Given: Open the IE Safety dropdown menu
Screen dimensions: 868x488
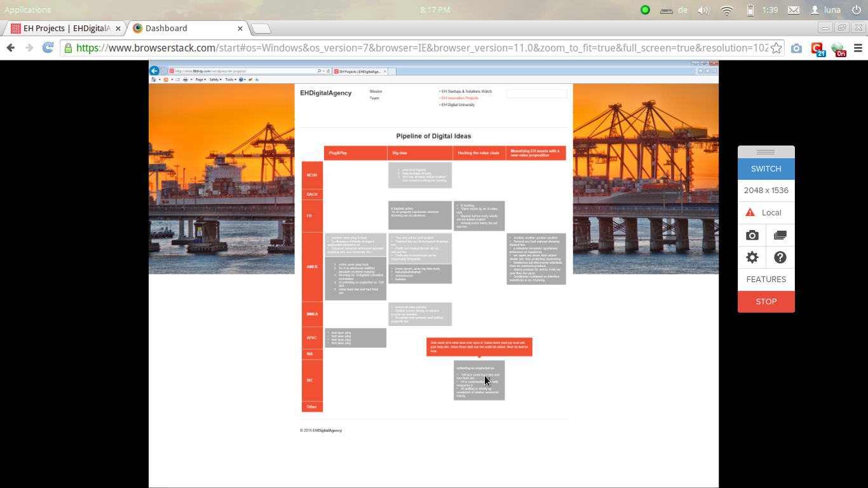Looking at the screenshot, I should coord(215,80).
